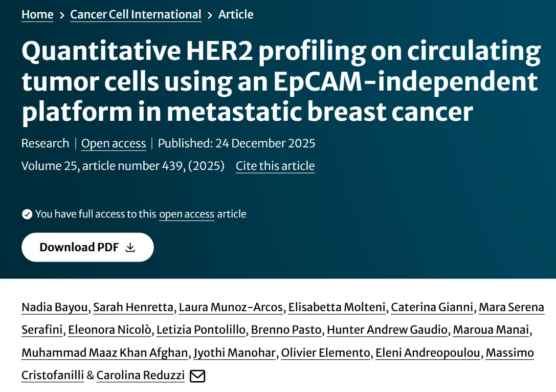556x392 pixels.
Task: Click the open access link in the access notice
Action: click(186, 214)
